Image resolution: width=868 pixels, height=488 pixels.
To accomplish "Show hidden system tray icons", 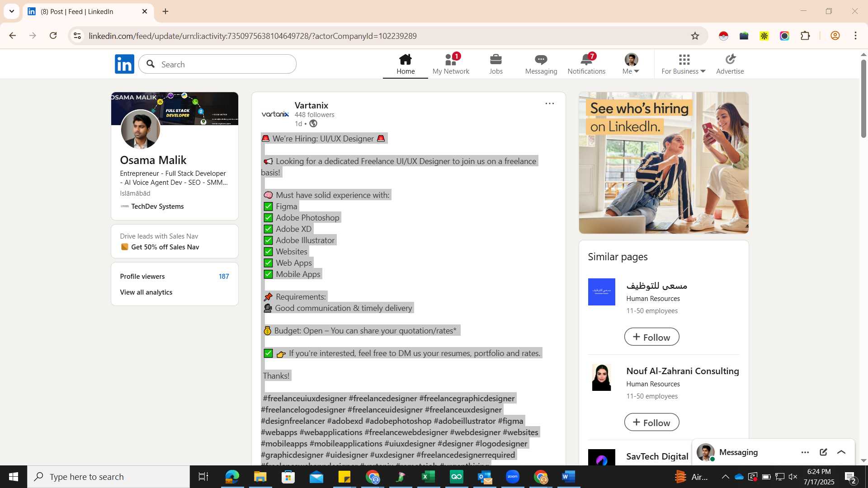I will tap(725, 477).
